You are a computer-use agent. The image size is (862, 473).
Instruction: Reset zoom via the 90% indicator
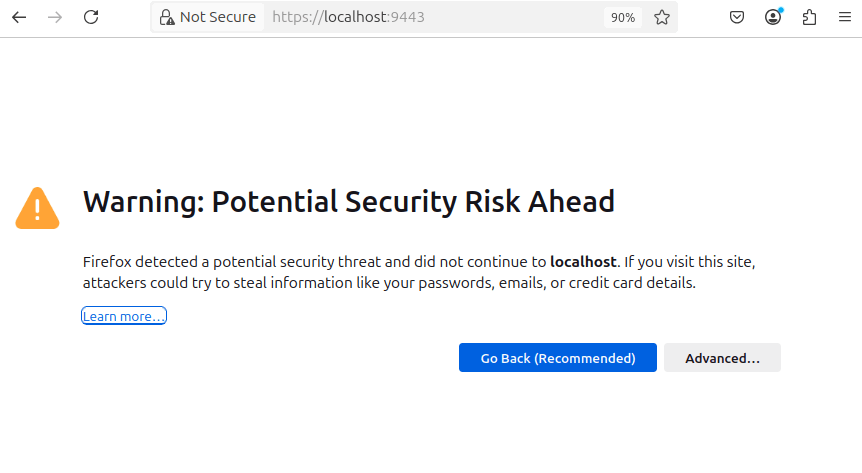click(x=623, y=18)
